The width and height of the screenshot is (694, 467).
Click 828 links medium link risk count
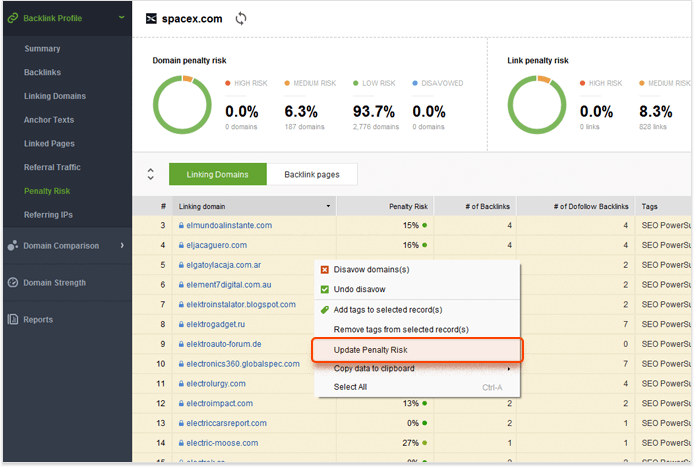point(653,127)
